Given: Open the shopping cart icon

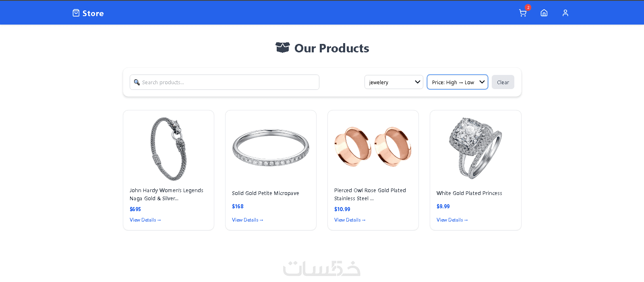Looking at the screenshot, I should [x=522, y=13].
